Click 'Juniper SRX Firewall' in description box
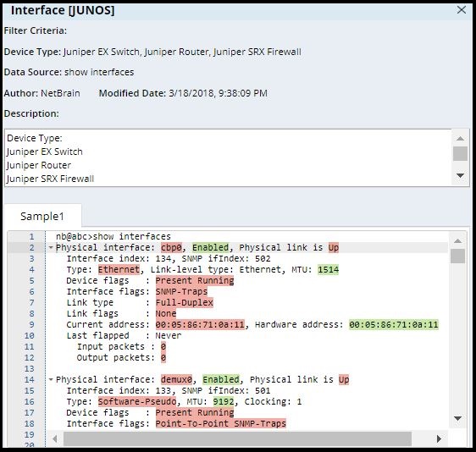Screen dimensions: 476x452 coord(50,179)
